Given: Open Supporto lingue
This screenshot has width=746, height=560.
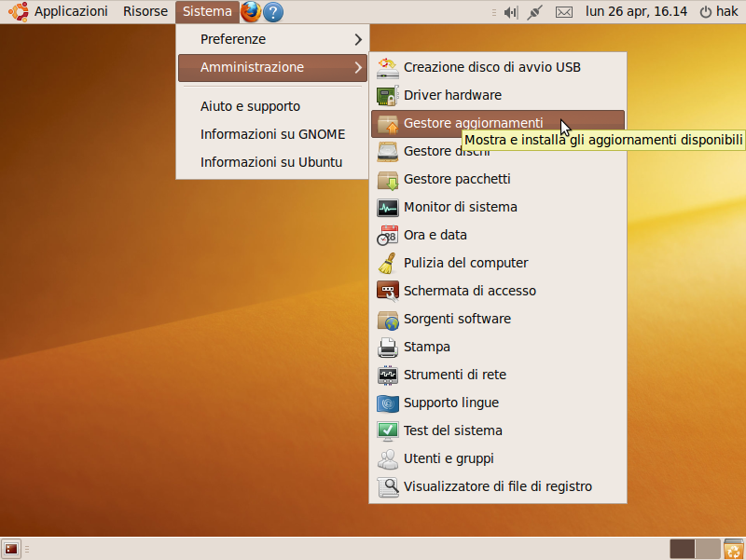Looking at the screenshot, I should click(x=498, y=403).
